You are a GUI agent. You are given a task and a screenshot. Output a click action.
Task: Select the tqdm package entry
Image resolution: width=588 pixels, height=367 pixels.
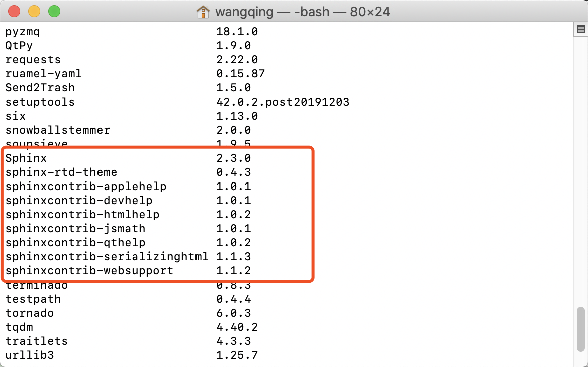[19, 327]
